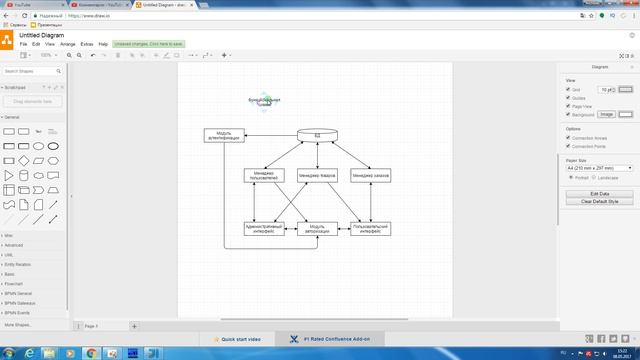Expand the Flowchart shapes section
This screenshot has height=360, width=640.
click(13, 284)
